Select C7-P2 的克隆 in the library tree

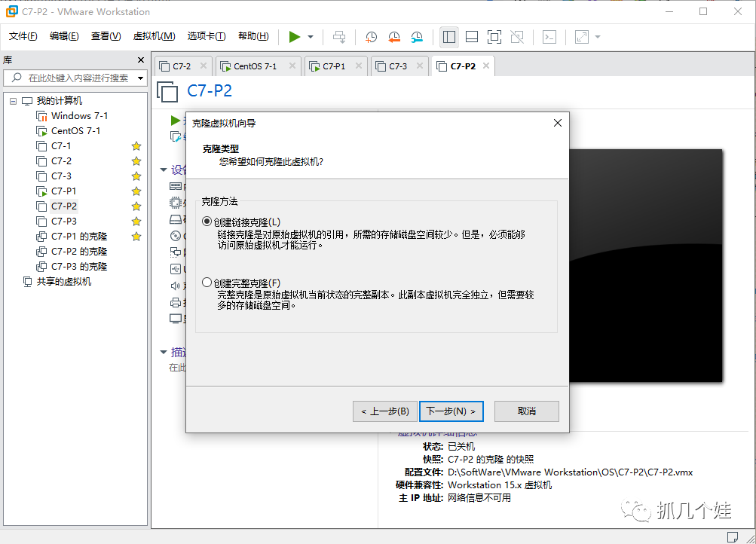point(78,251)
